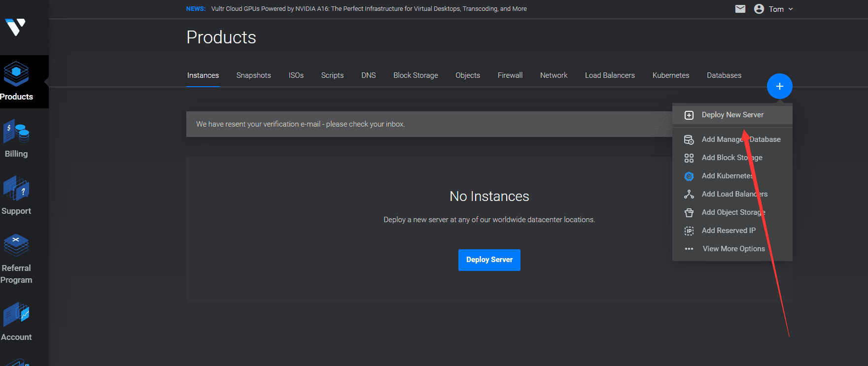Click the Account label in sidebar

coord(16,337)
